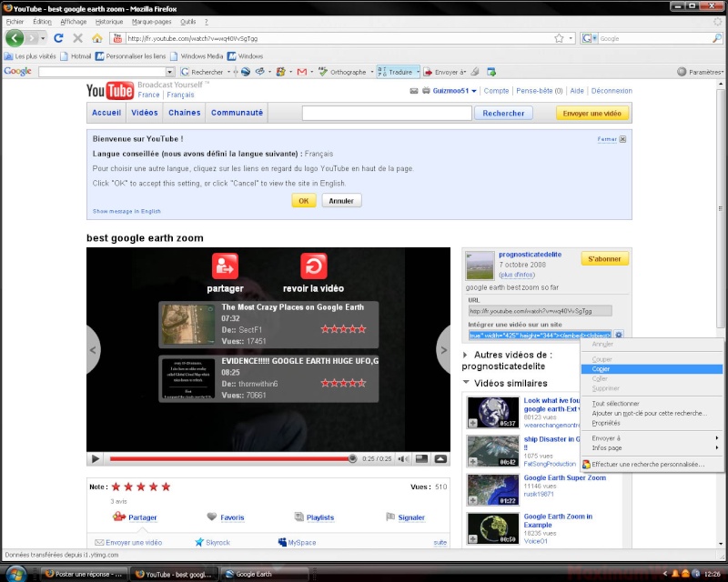Open the Historique menu
The image size is (728, 582).
(x=109, y=22)
